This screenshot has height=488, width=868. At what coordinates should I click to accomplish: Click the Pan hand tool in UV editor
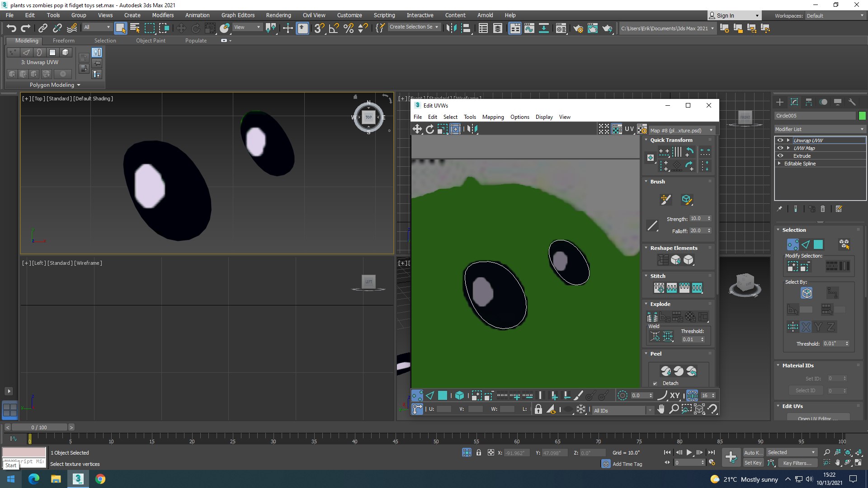click(x=661, y=409)
